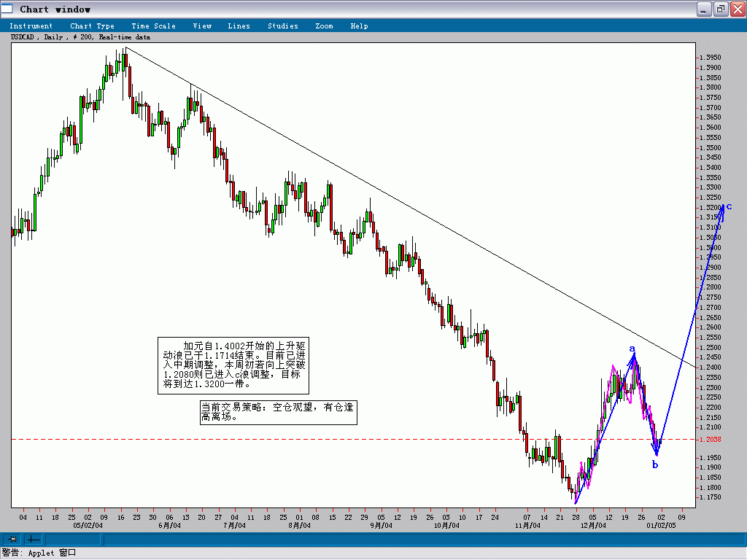Click the analysis text box mentioning 1.4002
747x560 pixels.
tap(233, 365)
